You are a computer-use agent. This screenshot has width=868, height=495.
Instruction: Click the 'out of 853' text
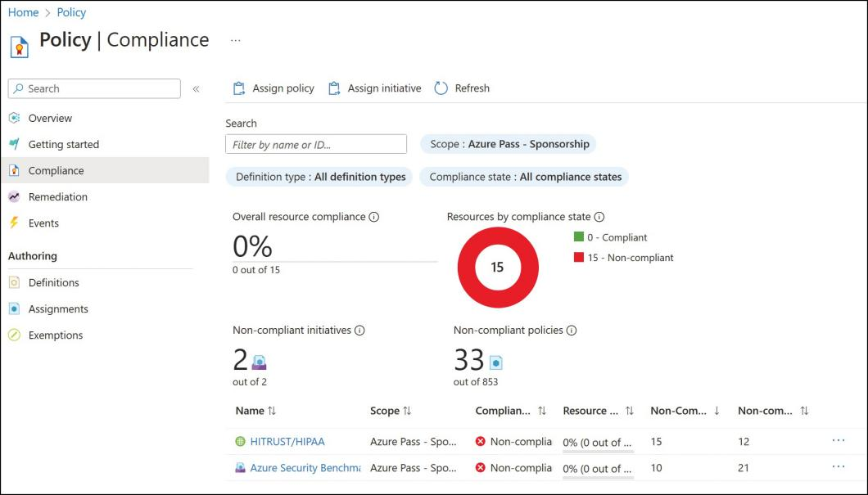click(x=476, y=382)
